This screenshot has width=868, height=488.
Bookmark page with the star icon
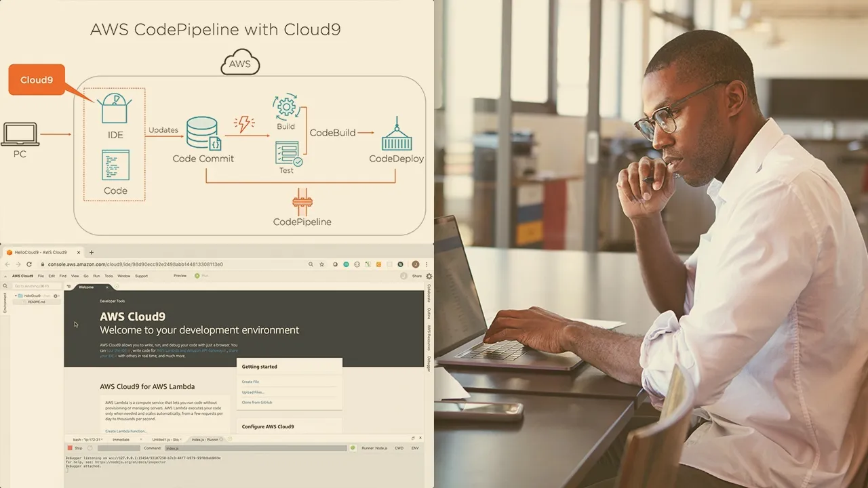(x=321, y=264)
